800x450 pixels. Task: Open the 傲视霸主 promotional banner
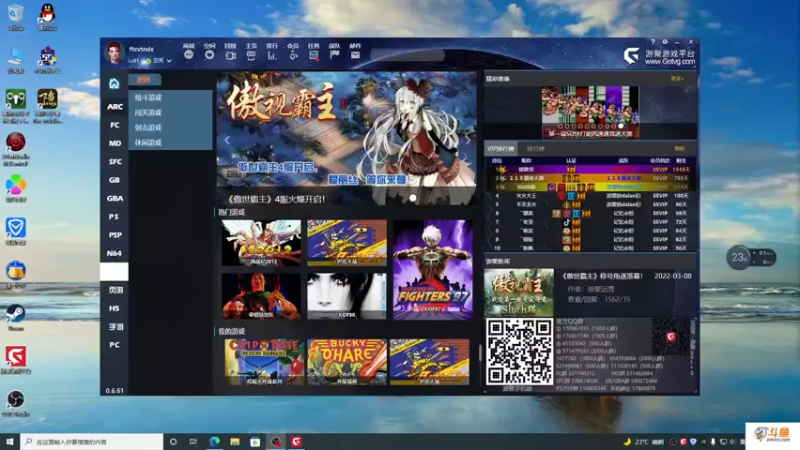pos(346,138)
